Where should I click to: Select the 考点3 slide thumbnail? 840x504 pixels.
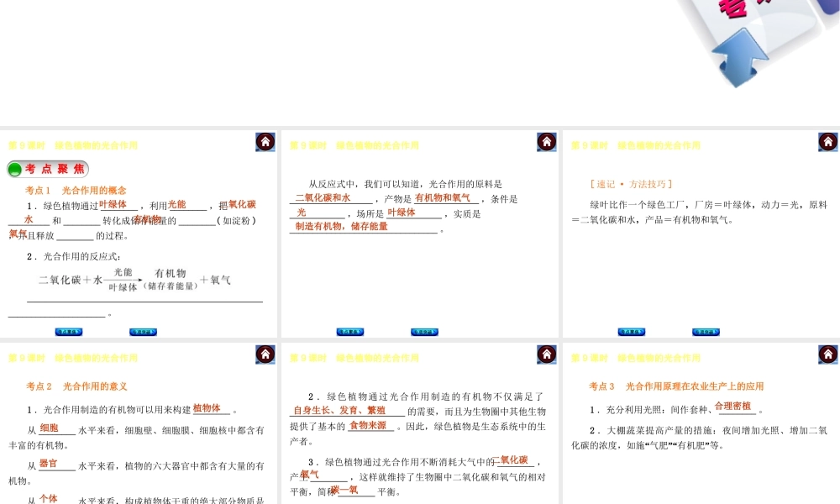coord(701,423)
